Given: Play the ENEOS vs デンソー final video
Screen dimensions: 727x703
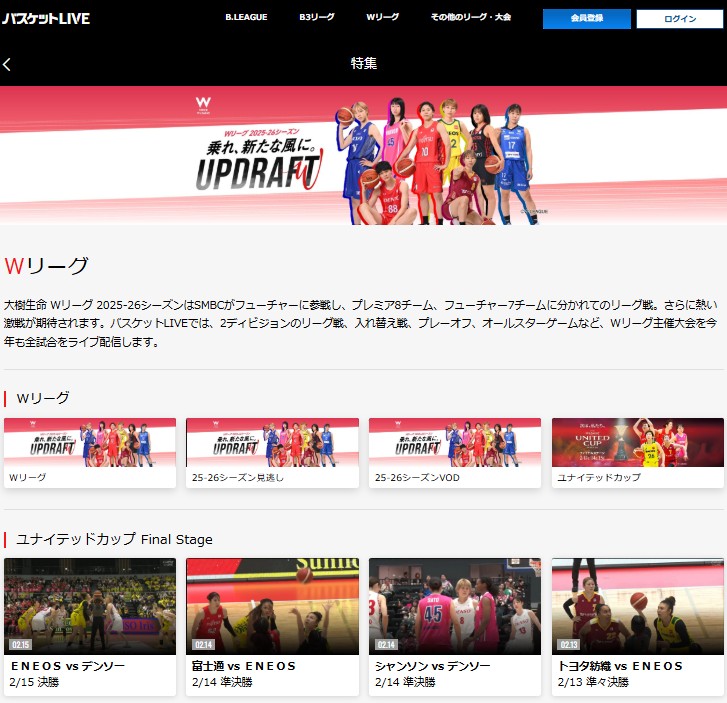Looking at the screenshot, I should 90,607.
